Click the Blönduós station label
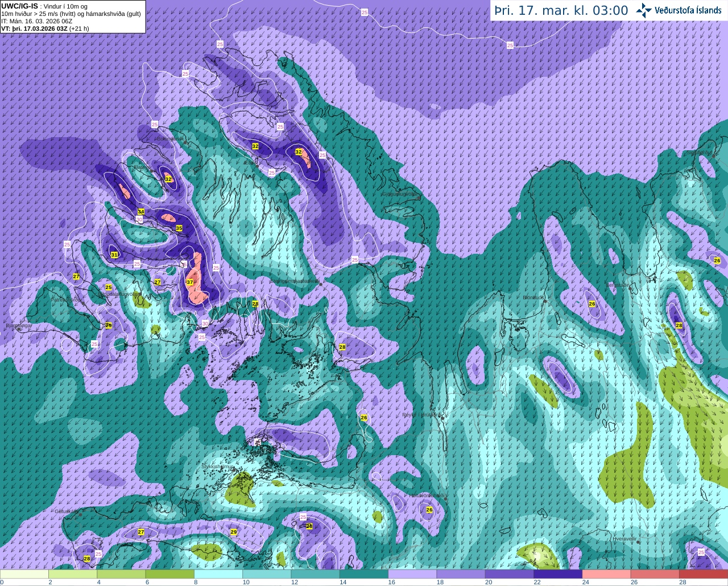The width and height of the screenshot is (728, 586). (x=534, y=297)
